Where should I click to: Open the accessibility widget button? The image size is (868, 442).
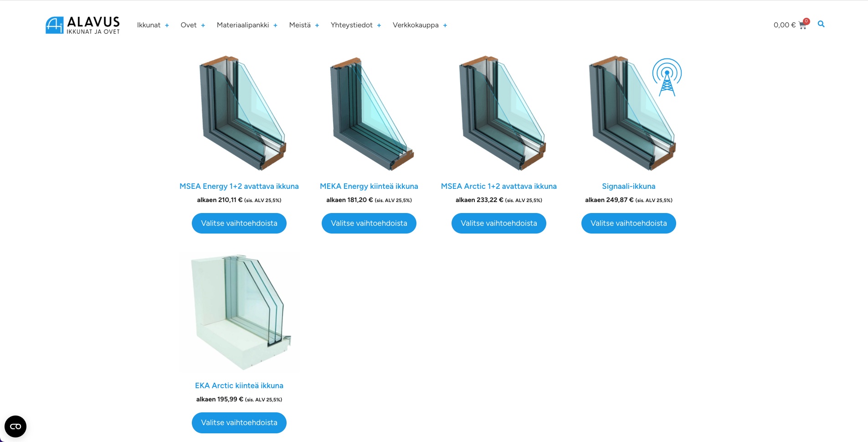click(15, 426)
